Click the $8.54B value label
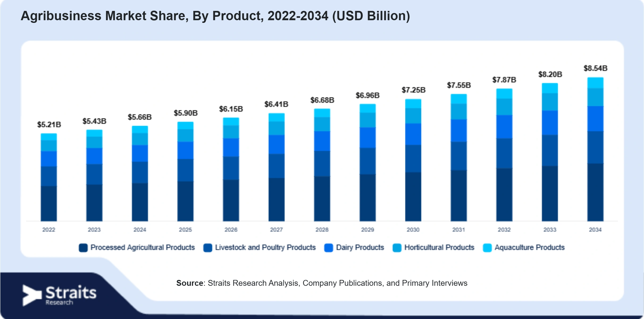Viewport: 644px width, 319px height. [596, 68]
